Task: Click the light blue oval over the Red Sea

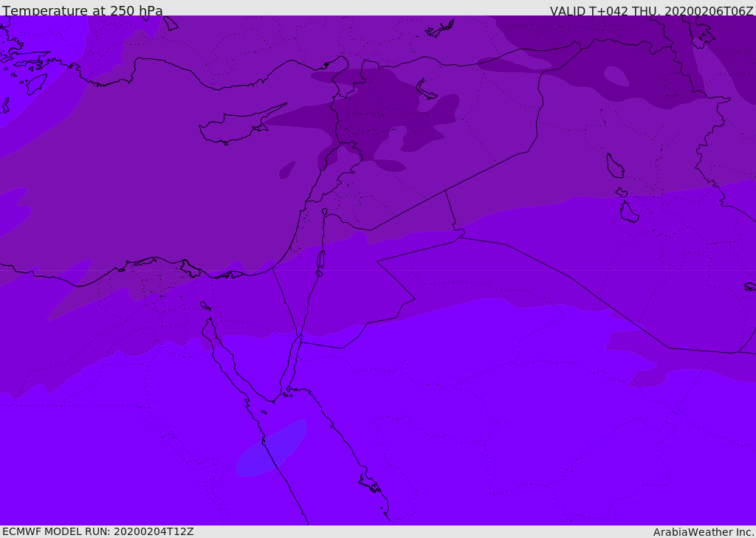Action: pyautogui.click(x=271, y=449)
